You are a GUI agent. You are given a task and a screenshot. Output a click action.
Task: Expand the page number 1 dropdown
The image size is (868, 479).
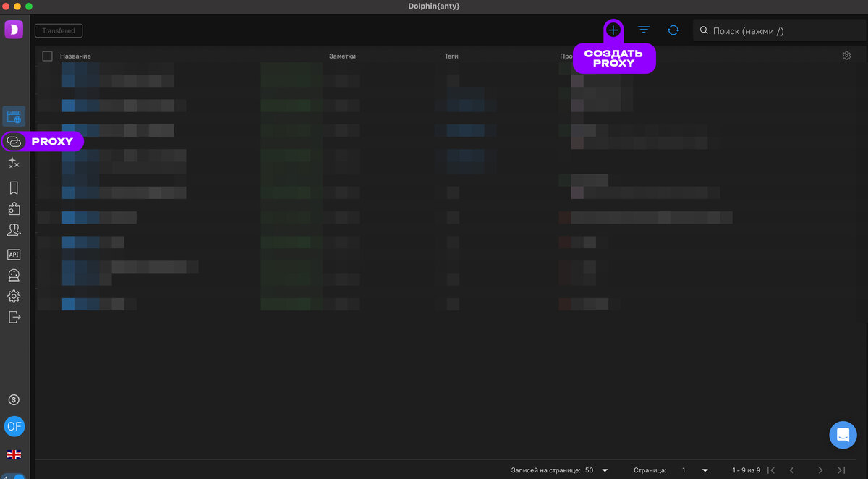pos(694,470)
